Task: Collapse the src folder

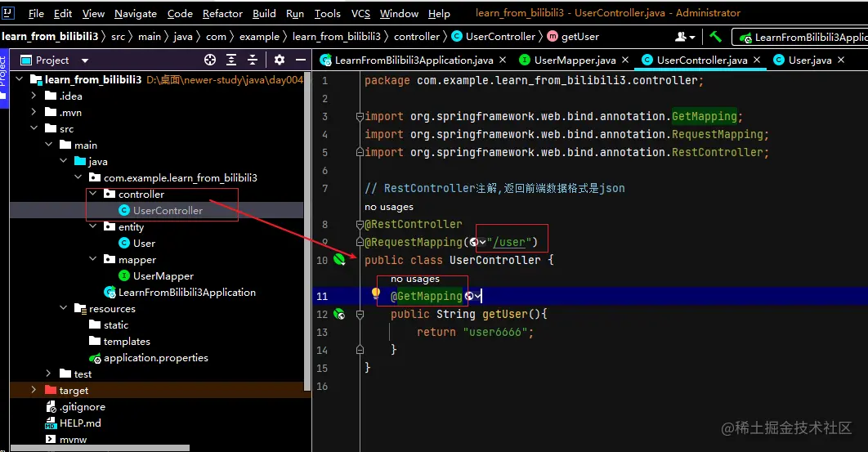Action: coord(34,128)
